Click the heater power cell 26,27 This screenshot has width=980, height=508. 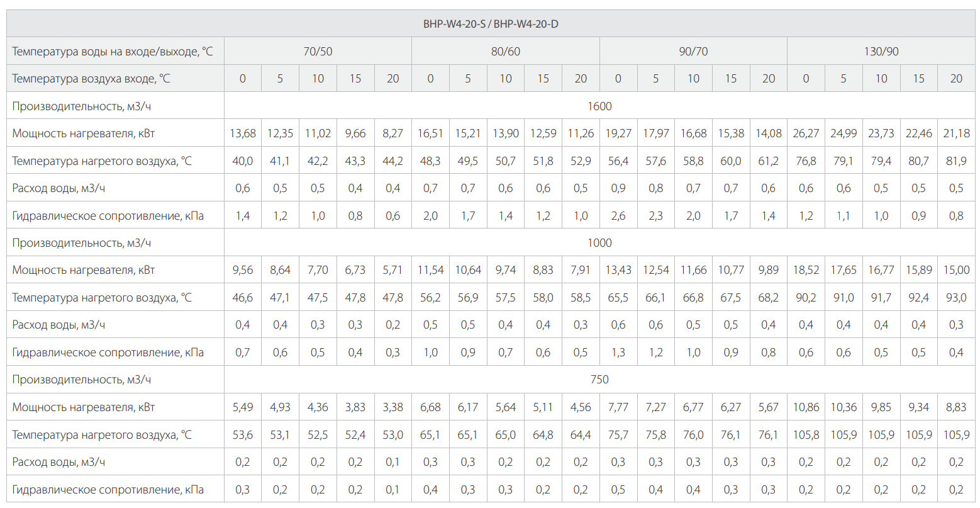pyautogui.click(x=806, y=133)
